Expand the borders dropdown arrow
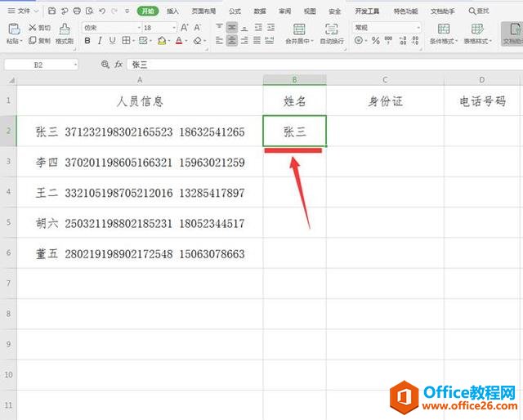 pos(133,41)
